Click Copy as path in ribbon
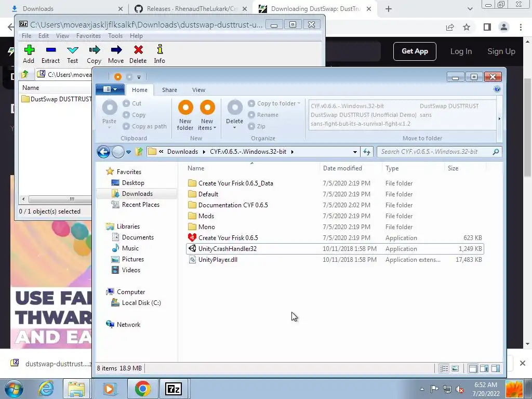532x399 pixels. coord(144,126)
